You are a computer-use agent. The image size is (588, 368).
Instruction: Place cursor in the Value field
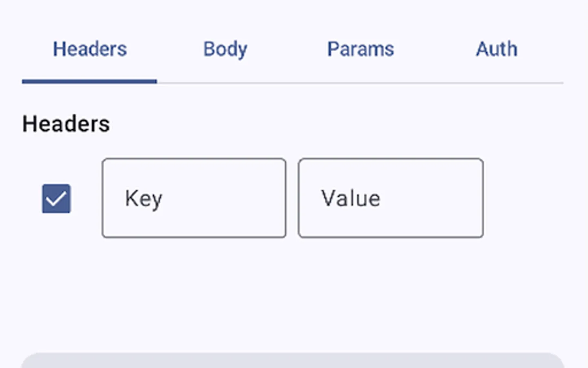391,198
